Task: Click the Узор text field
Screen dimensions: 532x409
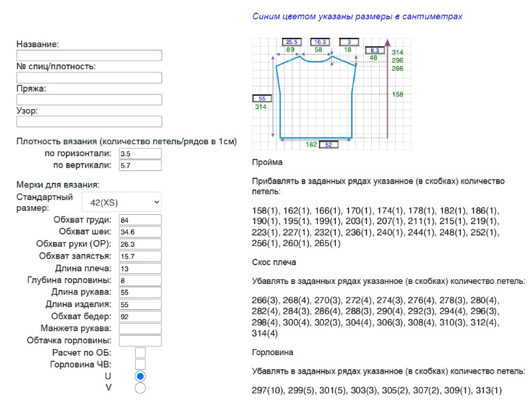Action: (x=89, y=122)
